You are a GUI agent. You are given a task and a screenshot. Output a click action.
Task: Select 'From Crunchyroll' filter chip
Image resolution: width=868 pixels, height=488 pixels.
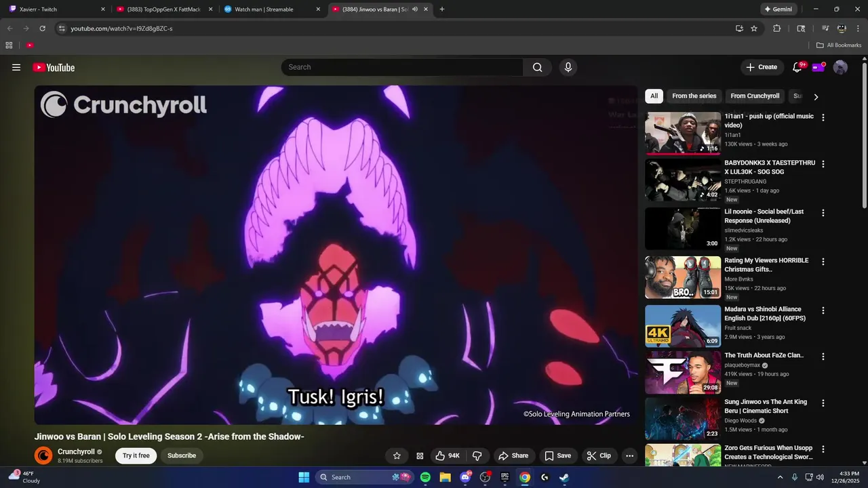pos(755,96)
